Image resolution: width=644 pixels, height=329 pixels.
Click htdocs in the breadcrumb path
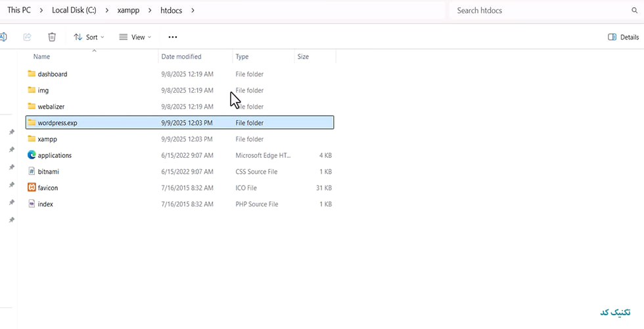[x=172, y=11]
